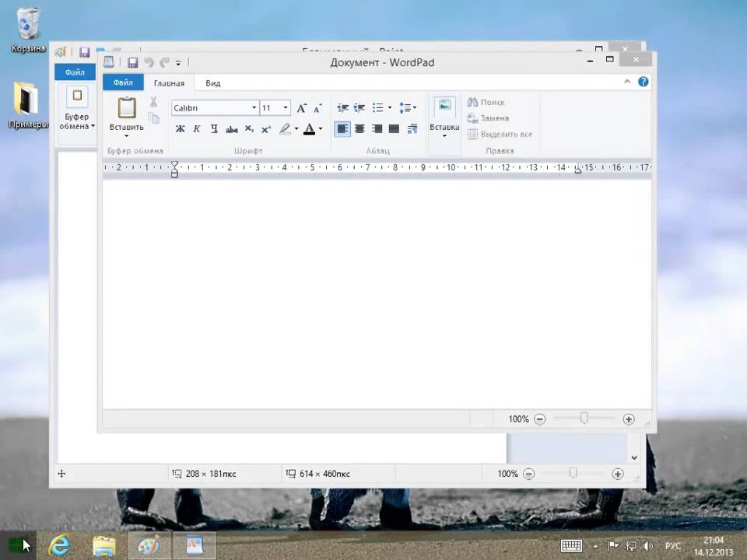Toggle subscript formatting
This screenshot has height=560, width=747.
249,128
